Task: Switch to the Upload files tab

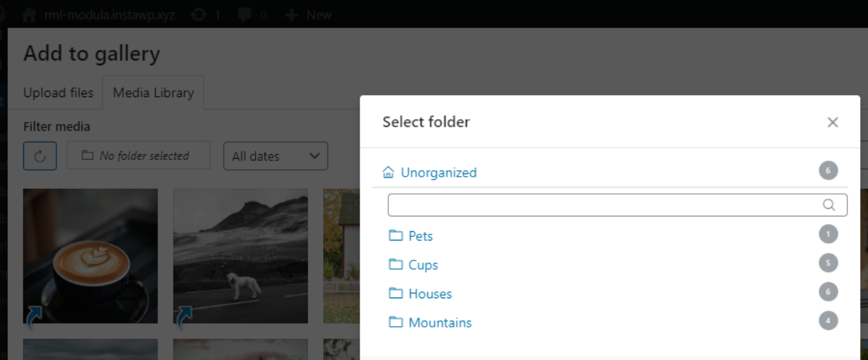Action: point(58,93)
